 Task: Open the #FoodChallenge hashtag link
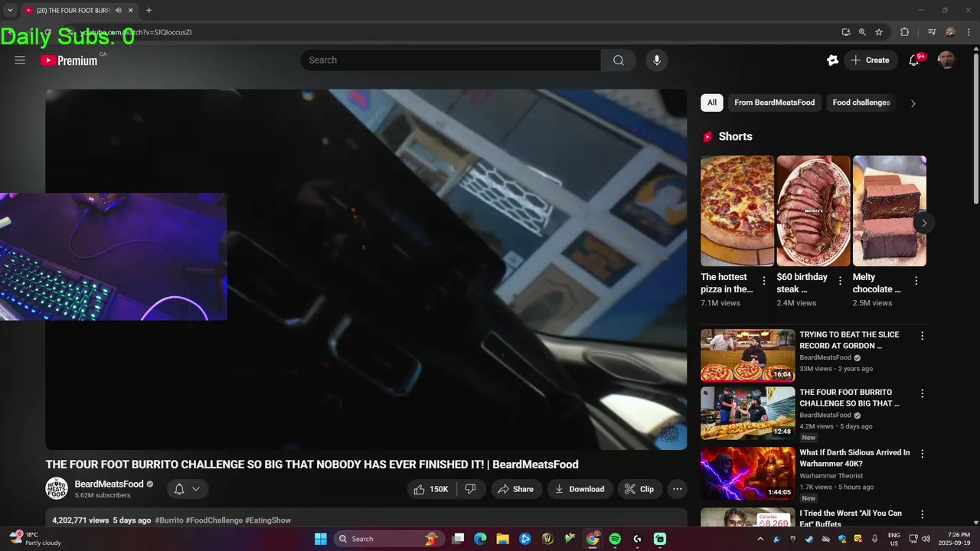point(214,520)
